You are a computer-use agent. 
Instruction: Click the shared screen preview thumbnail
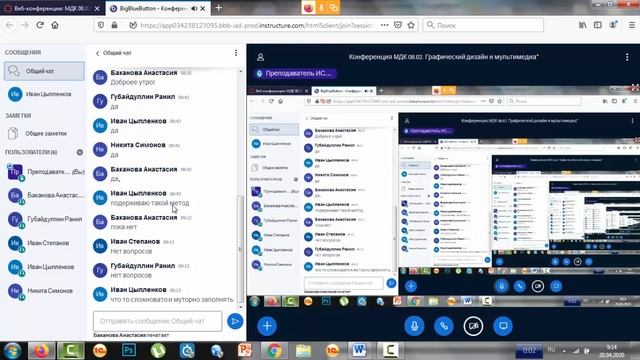(x=443, y=196)
